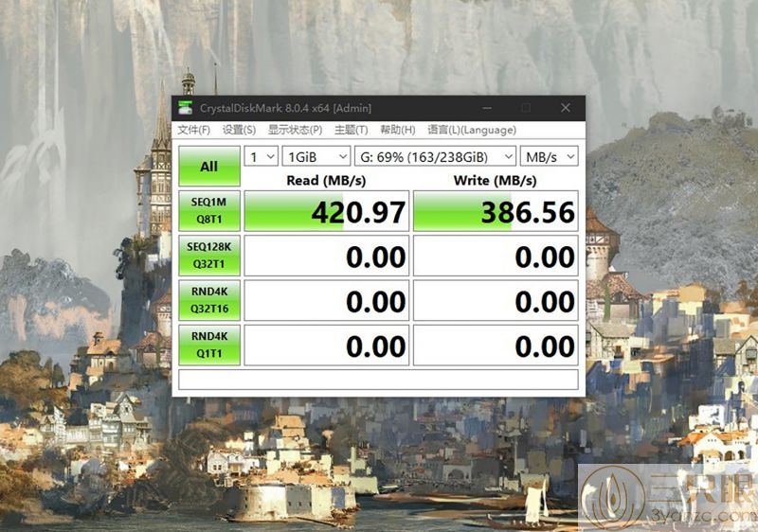Click the RND4K Q32T16 write value 0.00
This screenshot has height=532, width=758.
(x=496, y=301)
